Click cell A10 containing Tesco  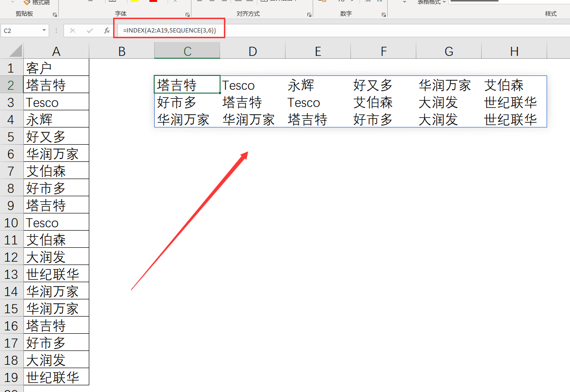56,222
